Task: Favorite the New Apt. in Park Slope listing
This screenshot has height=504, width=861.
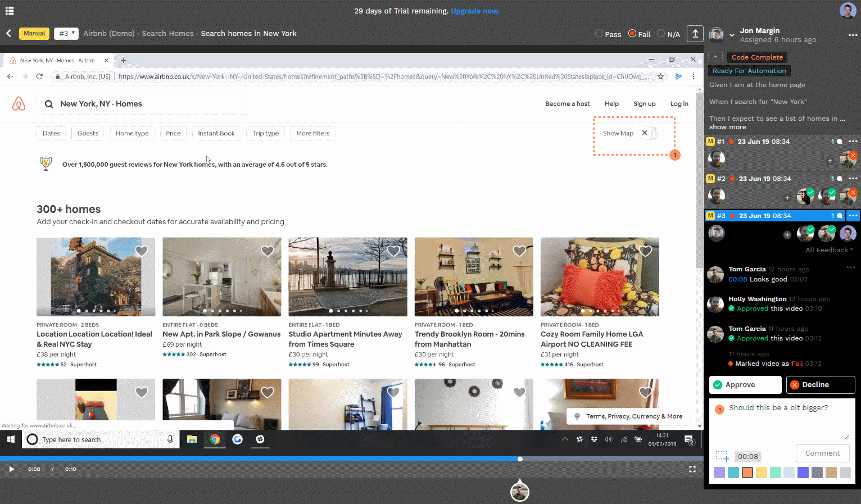Action: pos(268,251)
